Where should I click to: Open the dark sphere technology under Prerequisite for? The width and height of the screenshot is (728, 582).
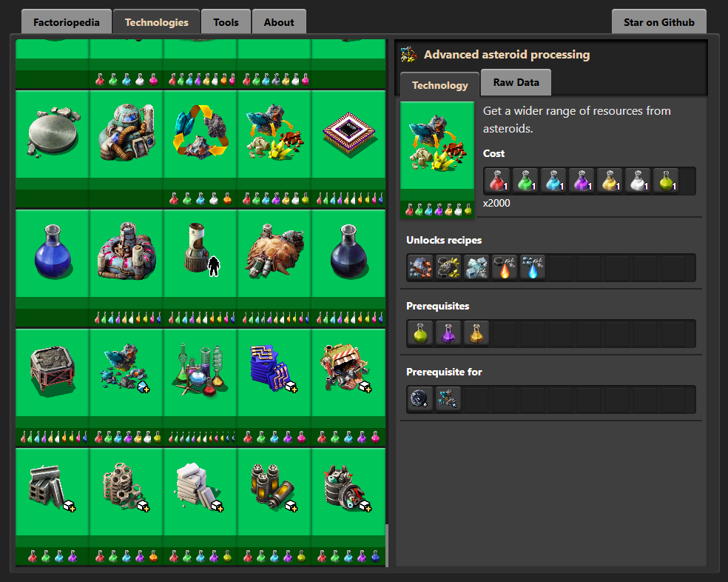coord(420,399)
